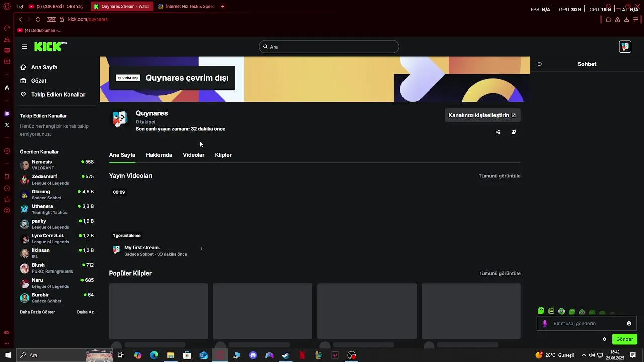Click the user icon beside share
This screenshot has height=362, width=644.
514,132
